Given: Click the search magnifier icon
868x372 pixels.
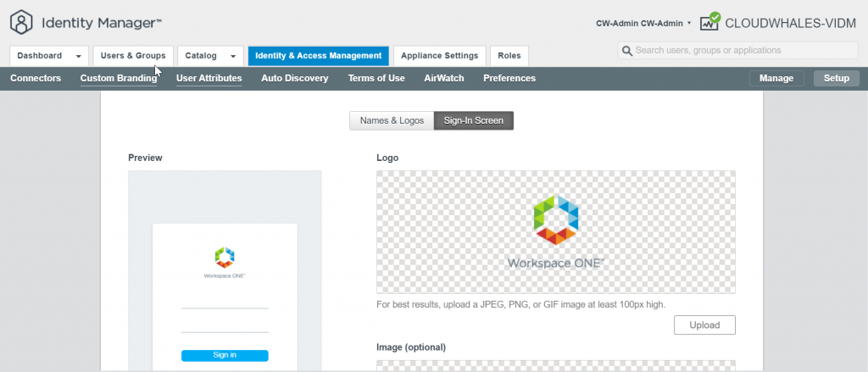Looking at the screenshot, I should (x=627, y=50).
